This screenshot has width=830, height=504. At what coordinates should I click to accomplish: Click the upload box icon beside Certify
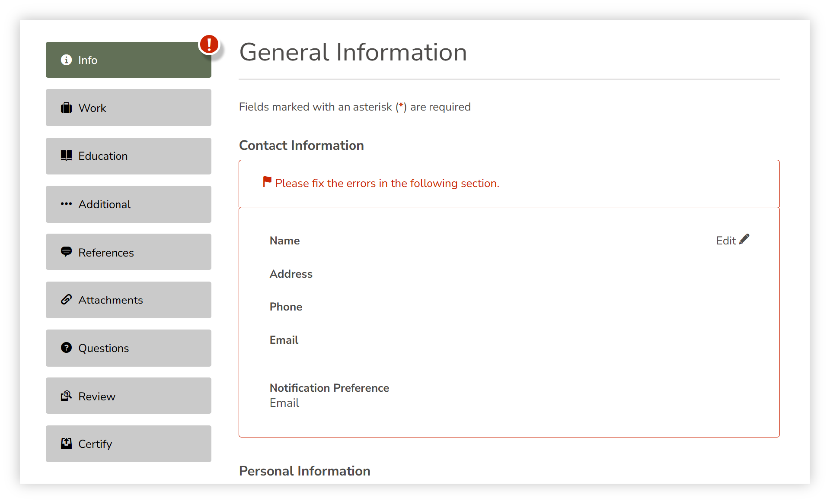tap(66, 443)
